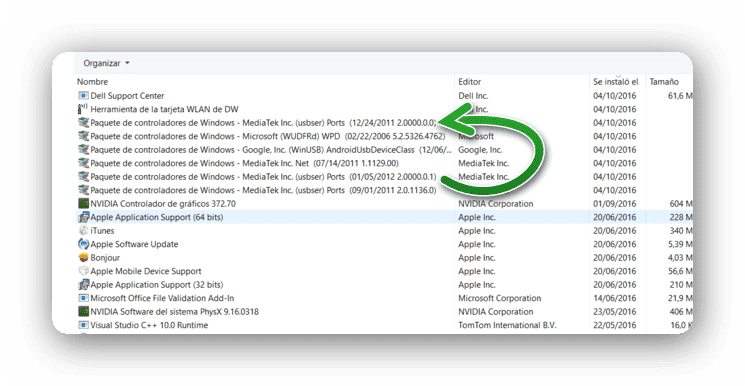This screenshot has width=745, height=386.
Task: Sort by Se instaló el column header
Action: 616,82
